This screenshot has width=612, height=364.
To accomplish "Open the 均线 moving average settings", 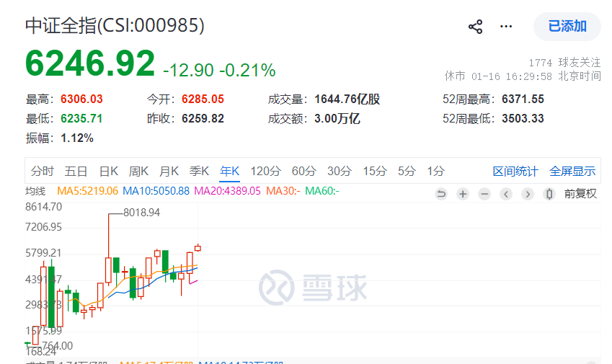I will click(x=35, y=191).
